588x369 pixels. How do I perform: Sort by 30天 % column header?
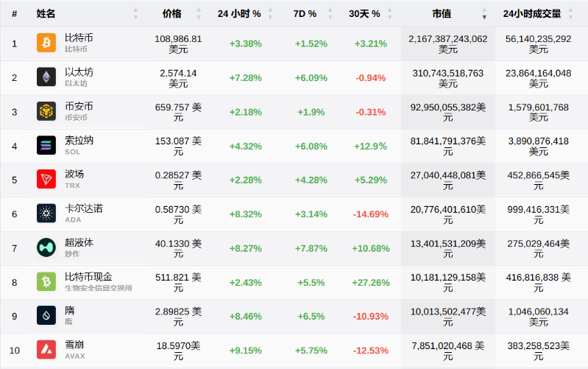pos(364,14)
